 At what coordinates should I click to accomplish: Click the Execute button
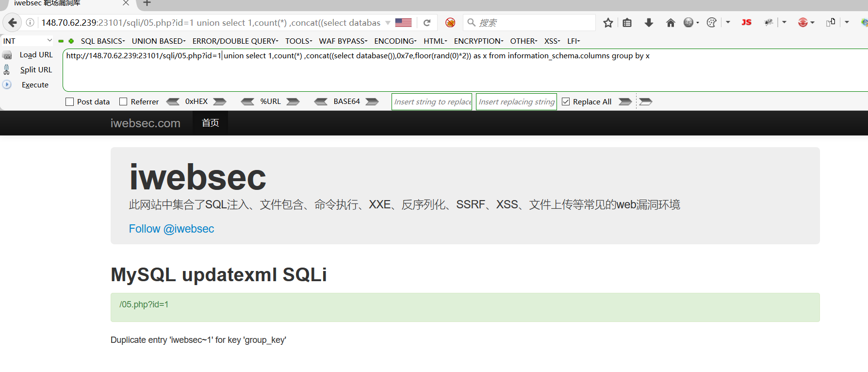35,85
